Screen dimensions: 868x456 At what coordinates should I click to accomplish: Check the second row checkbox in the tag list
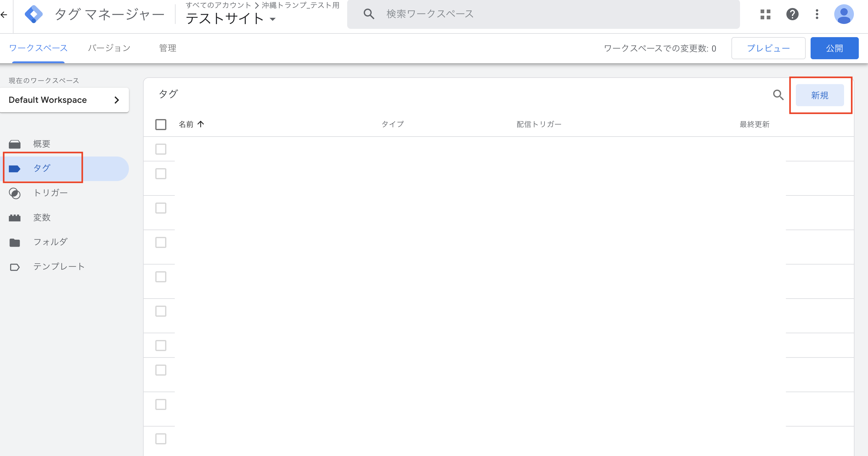[x=161, y=174]
